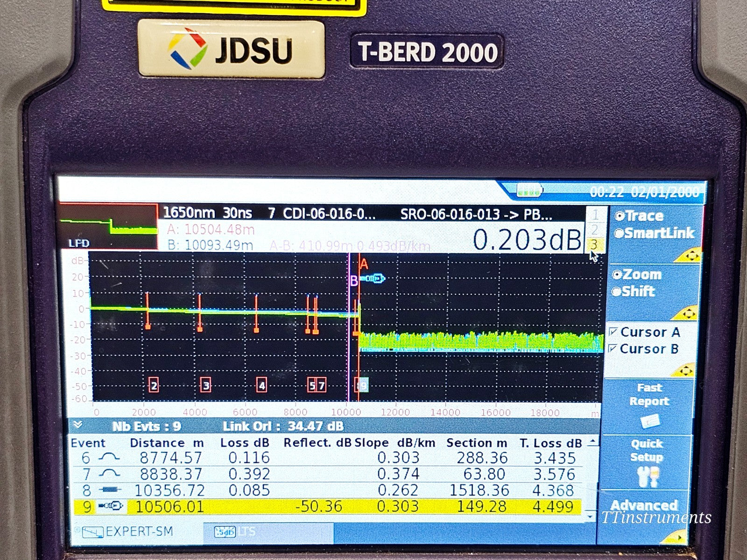Click the yellow arrow pad below Cursor checkboxes
747x560 pixels.
coord(686,370)
